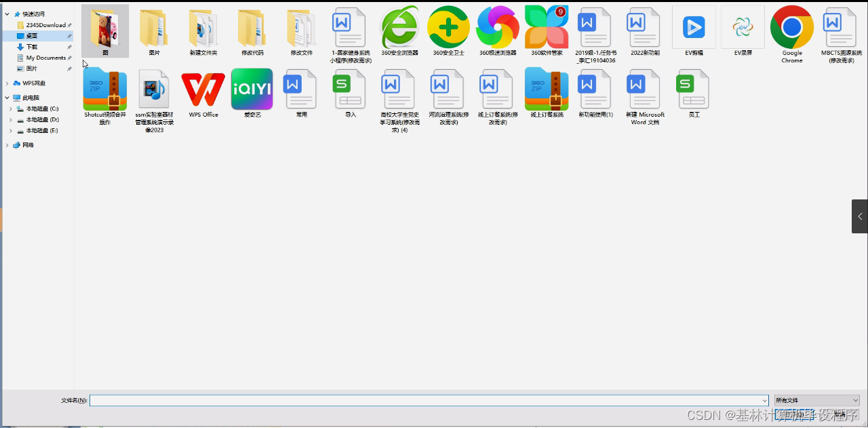Click the 360软件管家 icon

point(547,31)
